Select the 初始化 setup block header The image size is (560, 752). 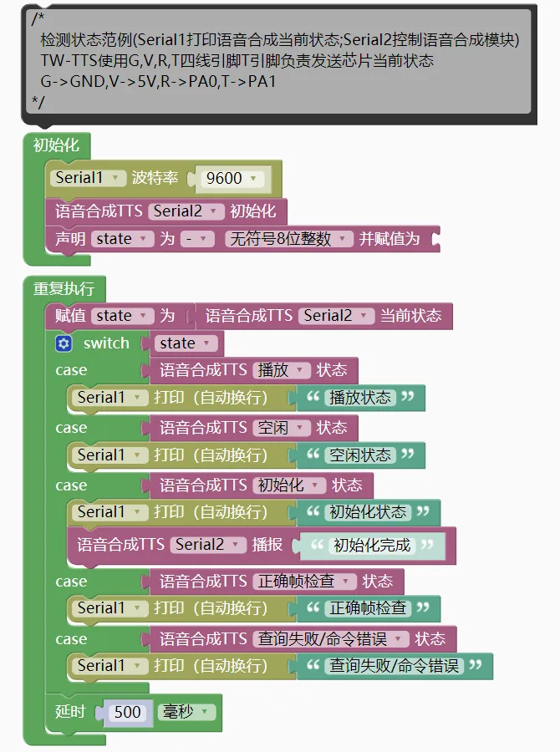[x=56, y=145]
